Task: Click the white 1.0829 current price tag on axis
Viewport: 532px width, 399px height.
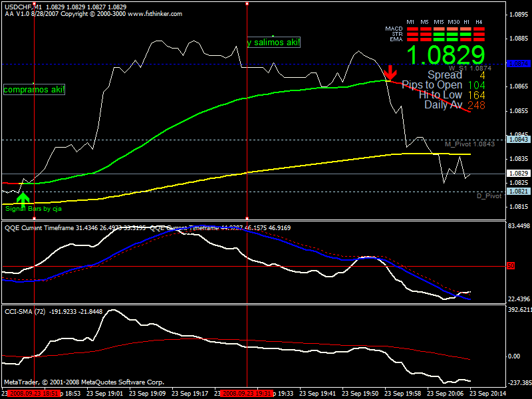Action: [x=518, y=174]
